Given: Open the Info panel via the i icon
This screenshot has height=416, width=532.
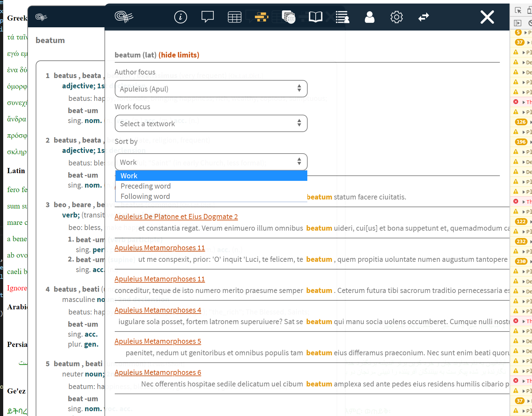Looking at the screenshot, I should coord(181,17).
